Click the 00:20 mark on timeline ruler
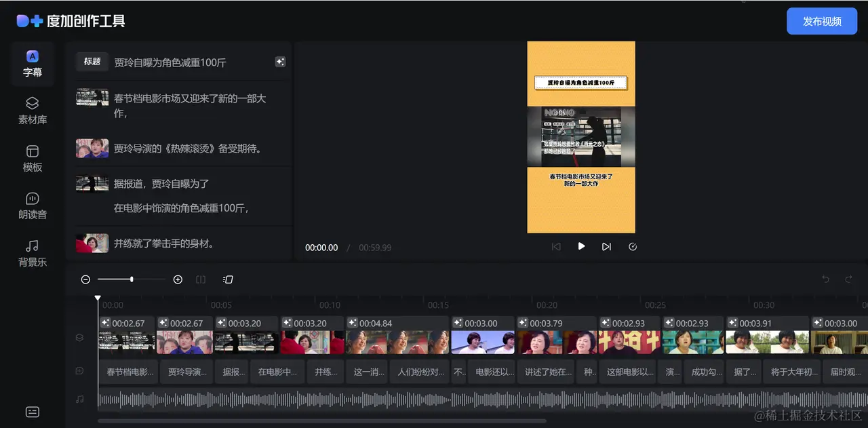Image resolution: width=868 pixels, height=428 pixels. [547, 305]
